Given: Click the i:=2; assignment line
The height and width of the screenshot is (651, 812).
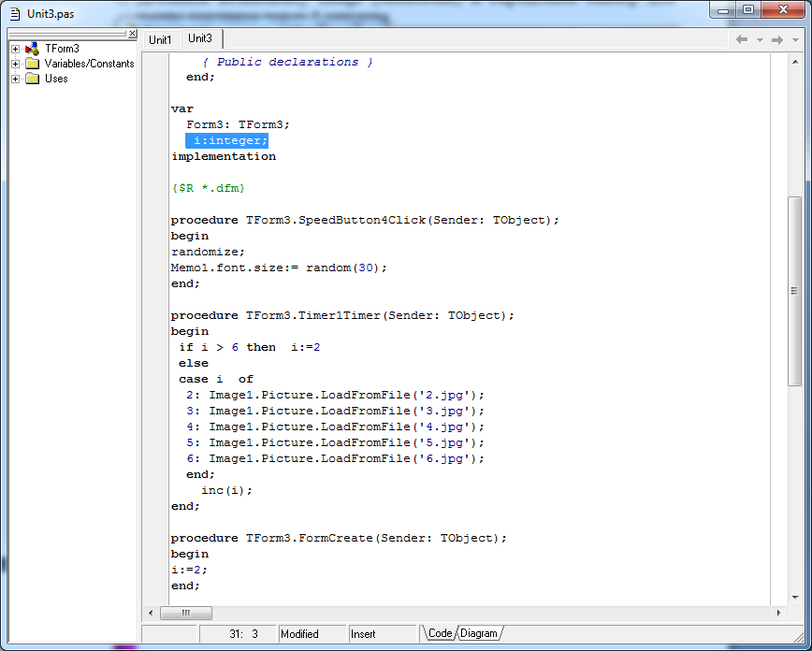Looking at the screenshot, I should click(x=189, y=570).
